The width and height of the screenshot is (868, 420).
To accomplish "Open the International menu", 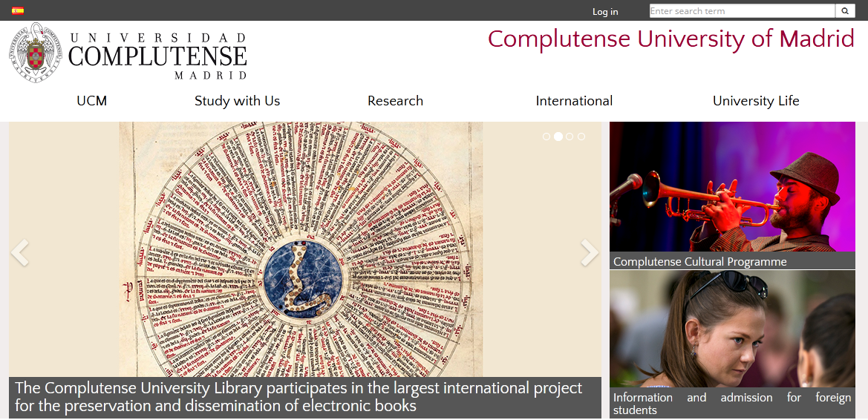I will tap(574, 101).
